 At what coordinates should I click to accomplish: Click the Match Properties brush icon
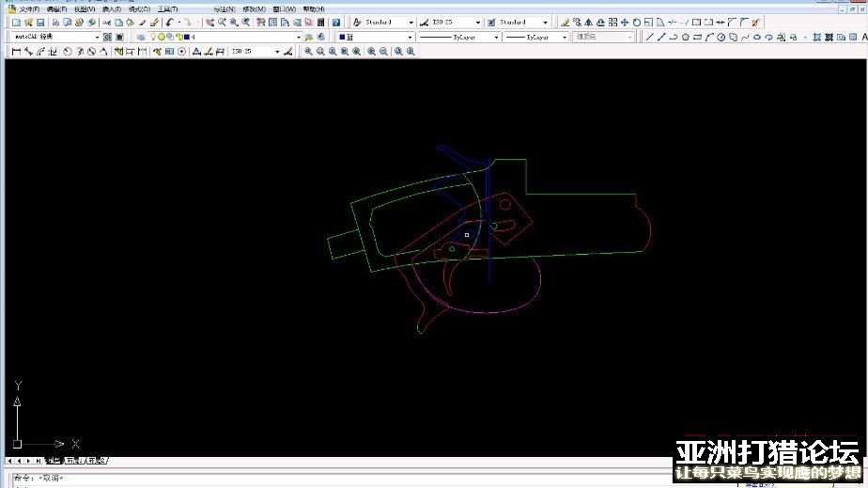coord(154,23)
